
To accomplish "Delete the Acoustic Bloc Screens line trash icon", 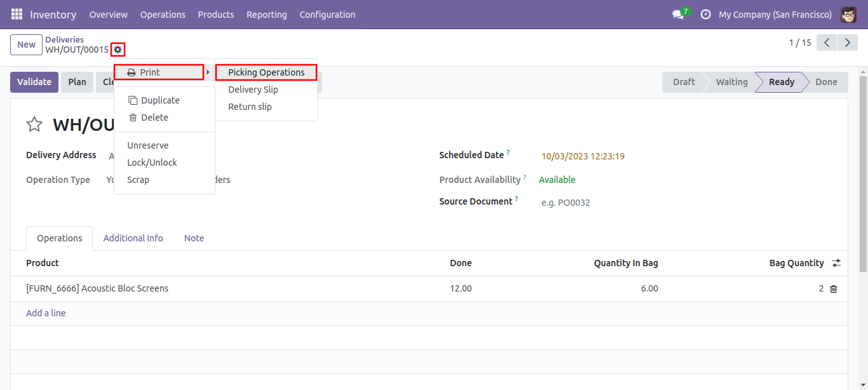I will 834,289.
